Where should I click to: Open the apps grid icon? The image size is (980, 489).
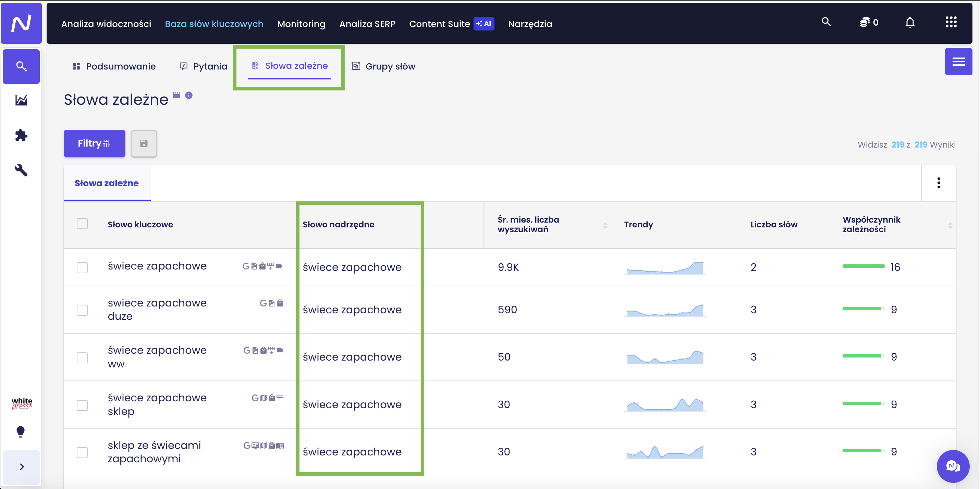coord(951,23)
